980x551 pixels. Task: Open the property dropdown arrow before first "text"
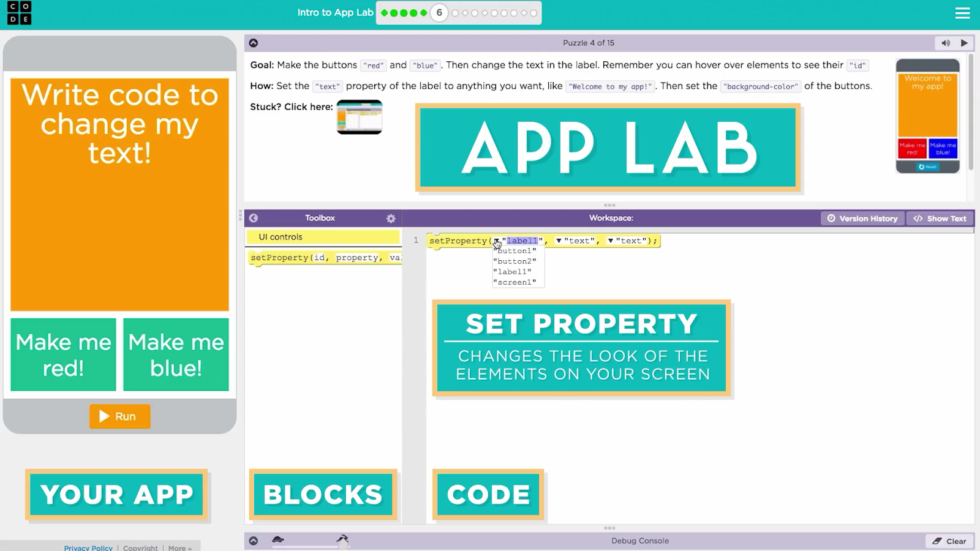pos(559,241)
